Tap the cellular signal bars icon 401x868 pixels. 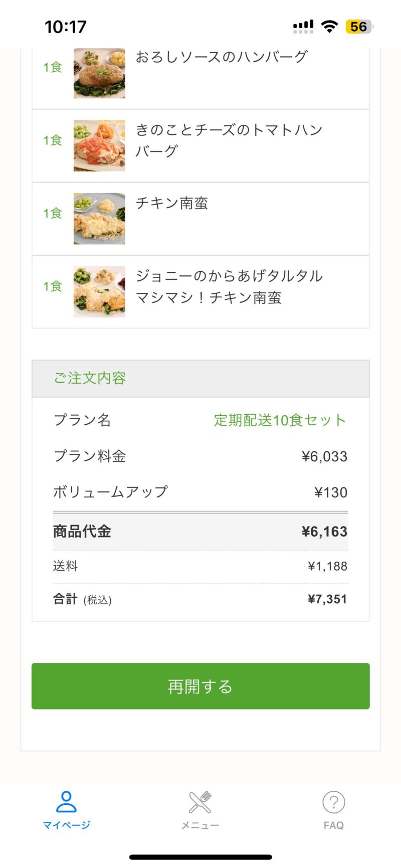[303, 27]
